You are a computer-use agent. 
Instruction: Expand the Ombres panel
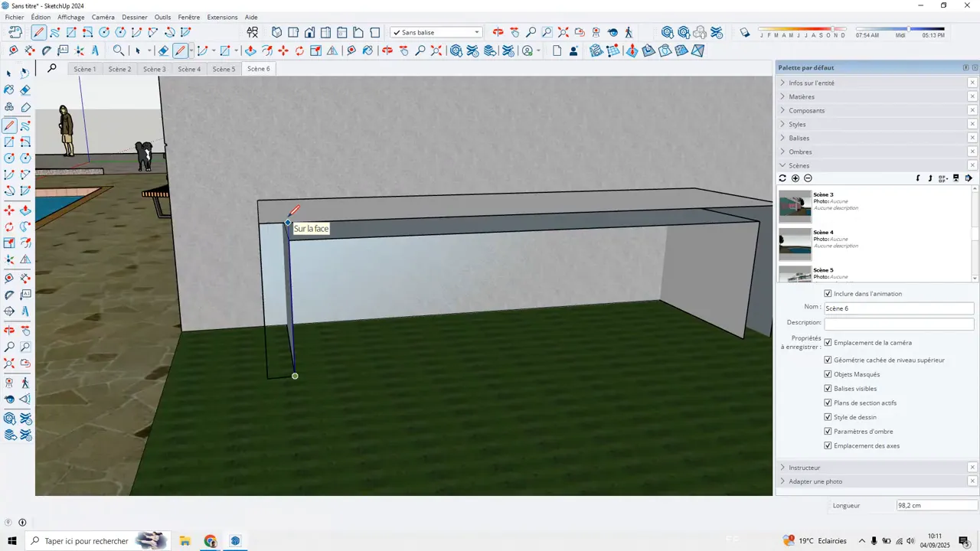coord(872,152)
